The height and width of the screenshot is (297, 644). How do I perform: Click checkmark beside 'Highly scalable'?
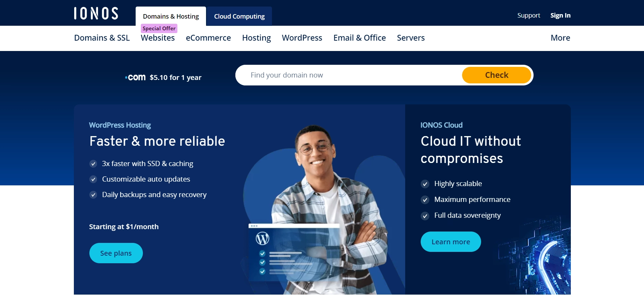(425, 184)
